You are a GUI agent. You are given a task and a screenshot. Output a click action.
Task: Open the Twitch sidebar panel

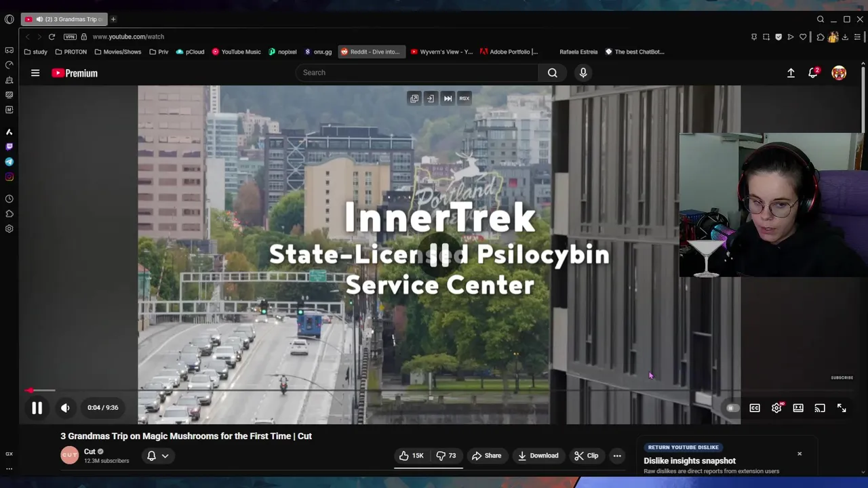click(x=9, y=146)
